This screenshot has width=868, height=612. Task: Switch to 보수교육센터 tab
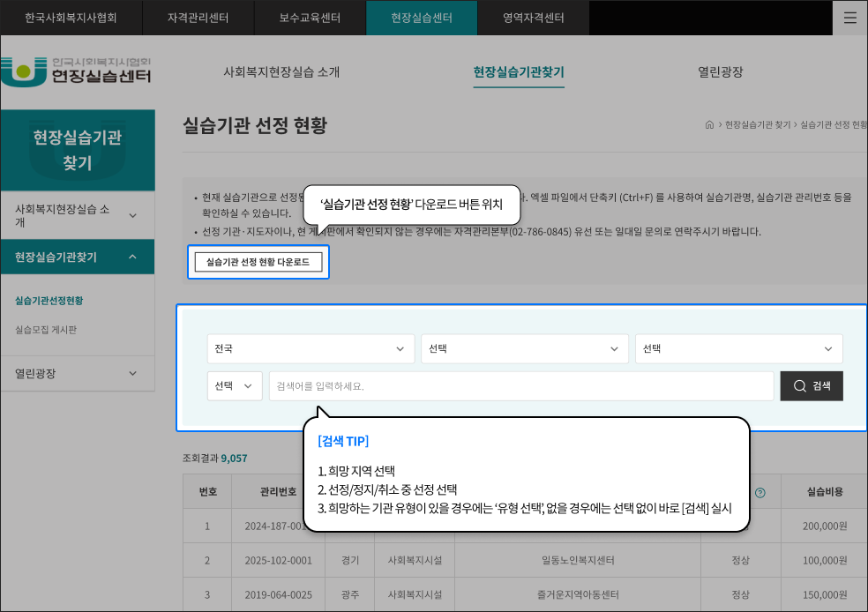coord(310,18)
